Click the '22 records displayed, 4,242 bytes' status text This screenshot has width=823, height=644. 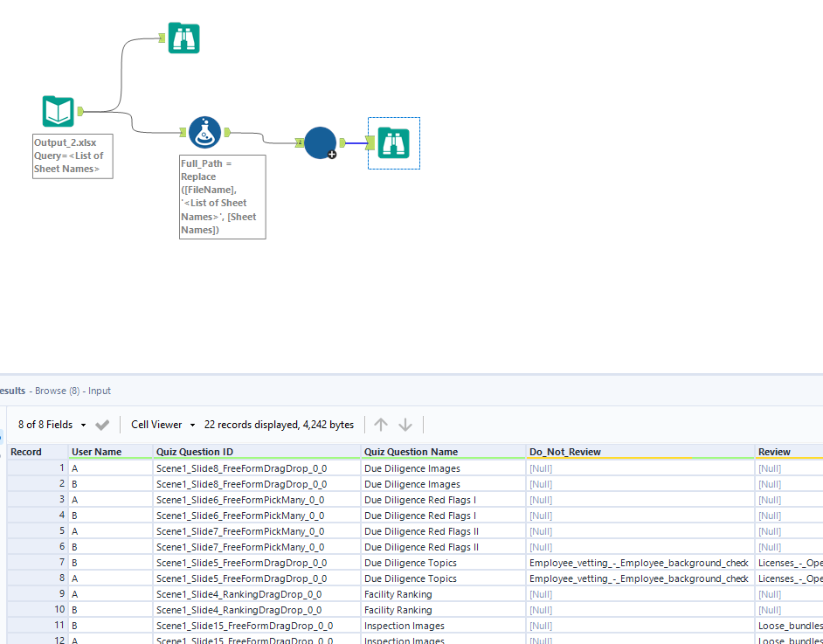tap(280, 425)
